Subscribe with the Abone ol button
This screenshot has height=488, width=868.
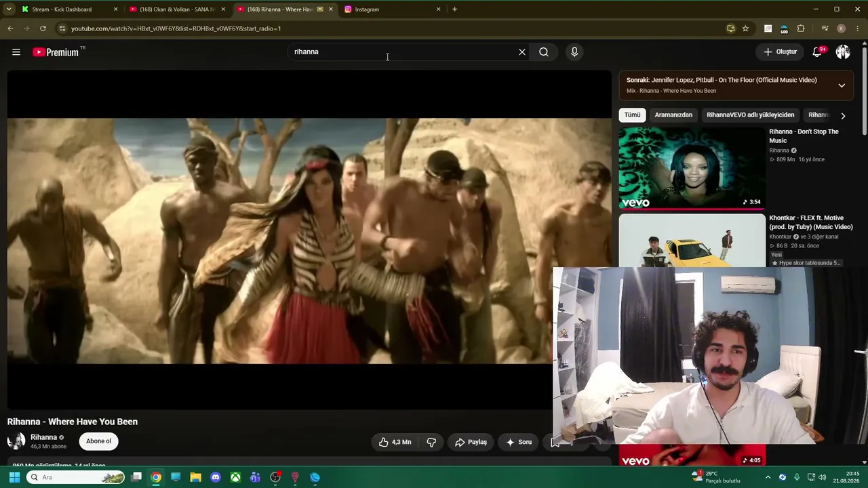pyautogui.click(x=98, y=441)
